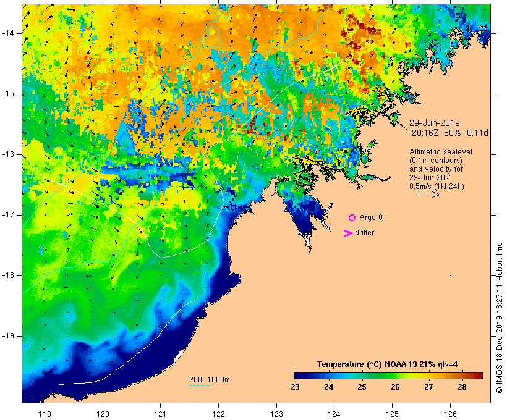Click the 'drifter' legend label

(x=364, y=233)
